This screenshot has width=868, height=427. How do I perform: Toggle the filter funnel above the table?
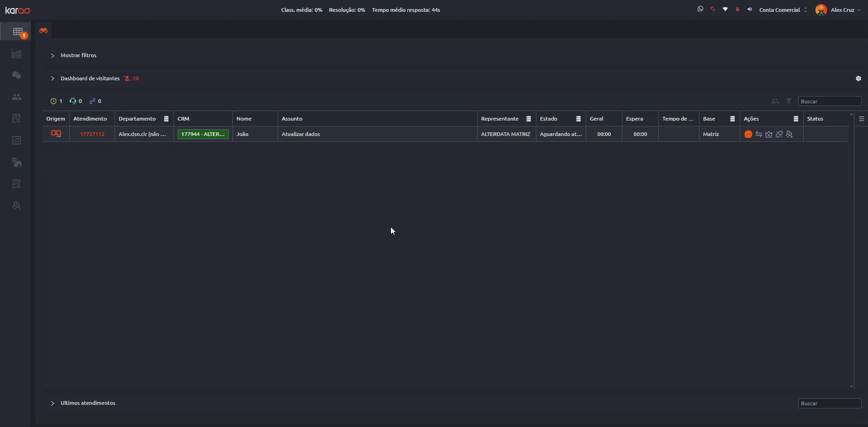(789, 101)
